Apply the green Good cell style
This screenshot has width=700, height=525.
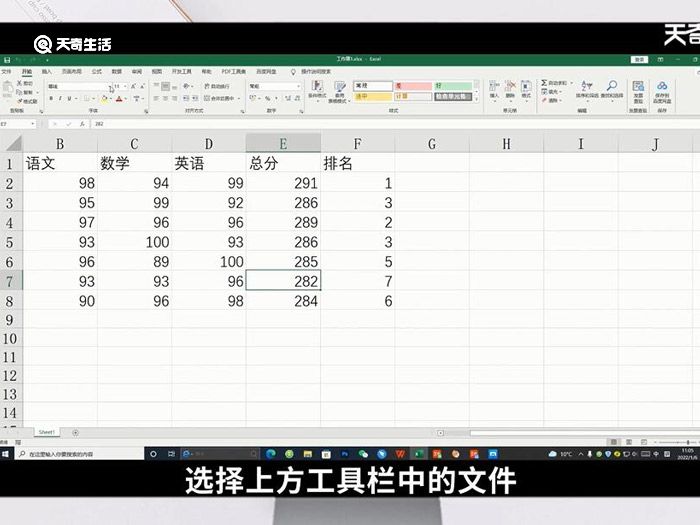point(453,86)
